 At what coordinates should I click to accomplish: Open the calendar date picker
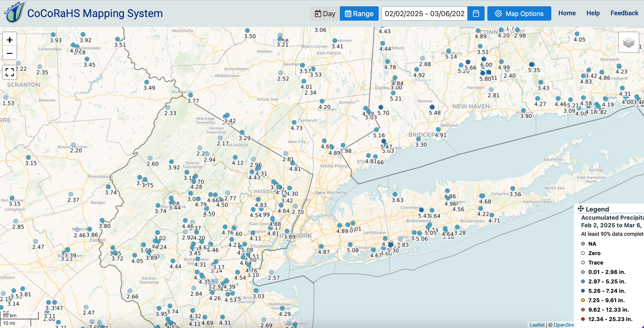[476, 13]
